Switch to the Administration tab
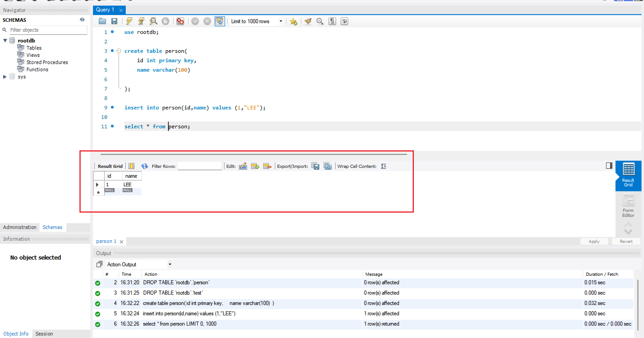Viewport: 644px width, 338px height. tap(20, 227)
